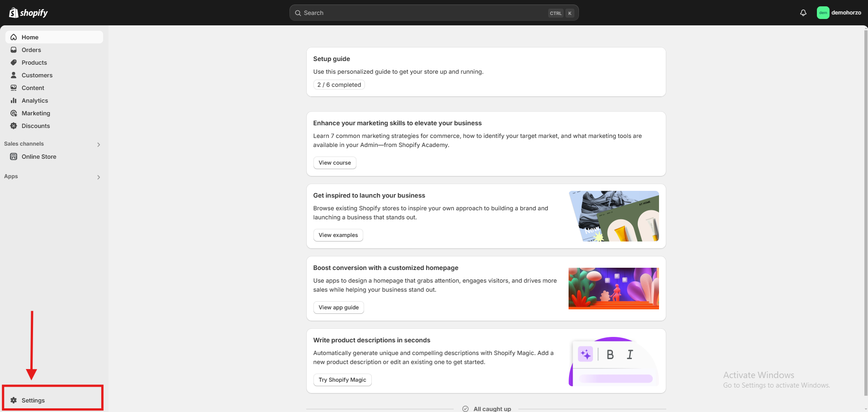Click the Orders inbox icon in sidebar

[x=14, y=50]
